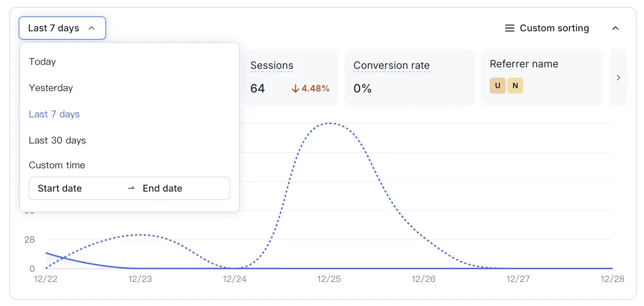644x306 pixels.
Task: Click the red down-arrow sessions trend icon
Action: 295,89
